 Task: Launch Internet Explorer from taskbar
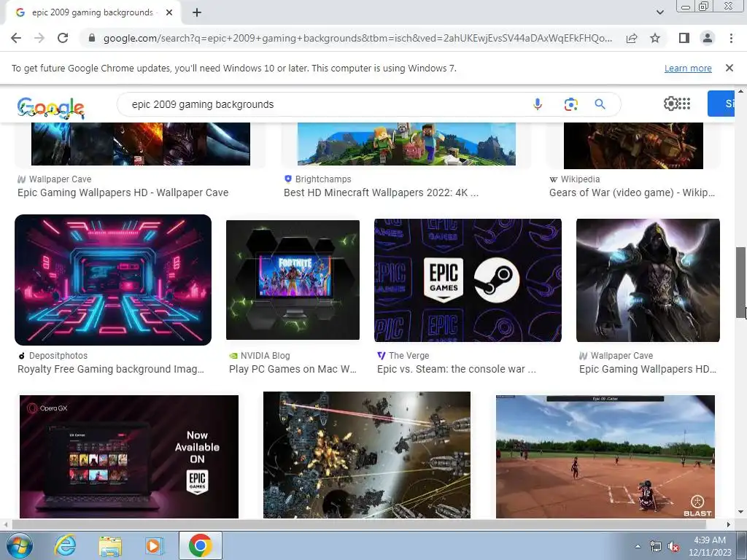click(x=65, y=545)
